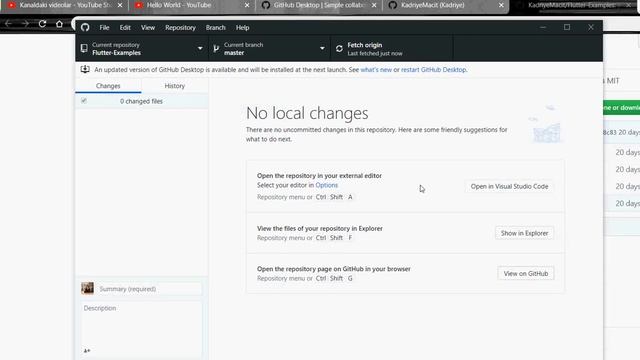Click the green clone or download button in browser
Screen dimensions: 640x360
pos(622,108)
